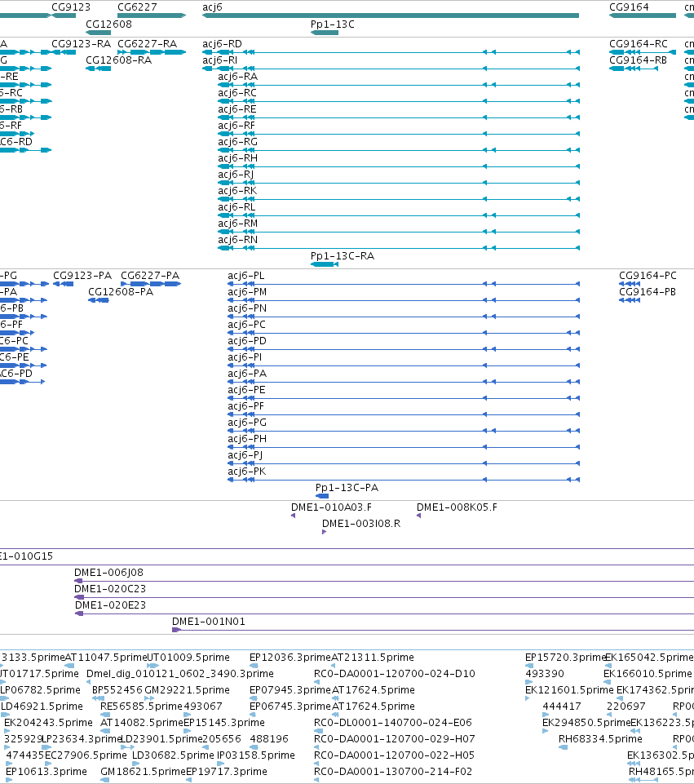
Task: Select the acj6-PH protein label
Action: tap(247, 439)
